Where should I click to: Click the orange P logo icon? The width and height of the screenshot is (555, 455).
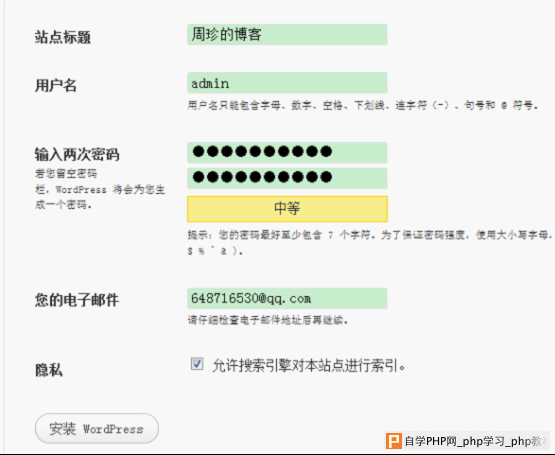394,441
